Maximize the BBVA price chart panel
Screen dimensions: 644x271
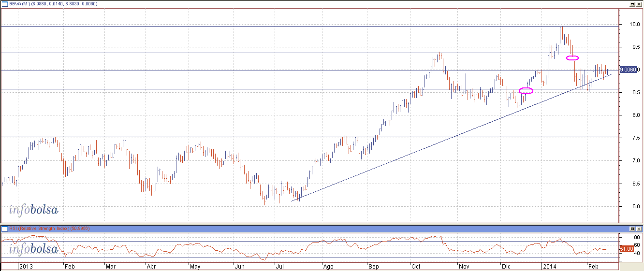633,3
